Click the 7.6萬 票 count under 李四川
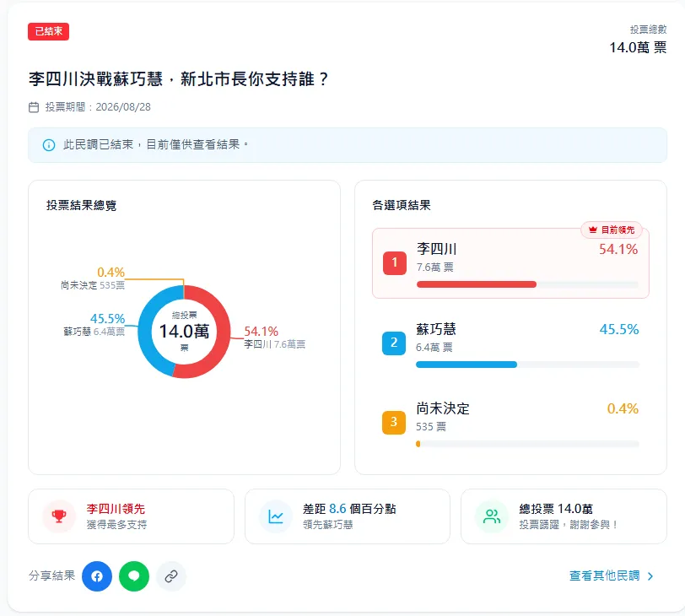The image size is (685, 616). pyautogui.click(x=435, y=267)
